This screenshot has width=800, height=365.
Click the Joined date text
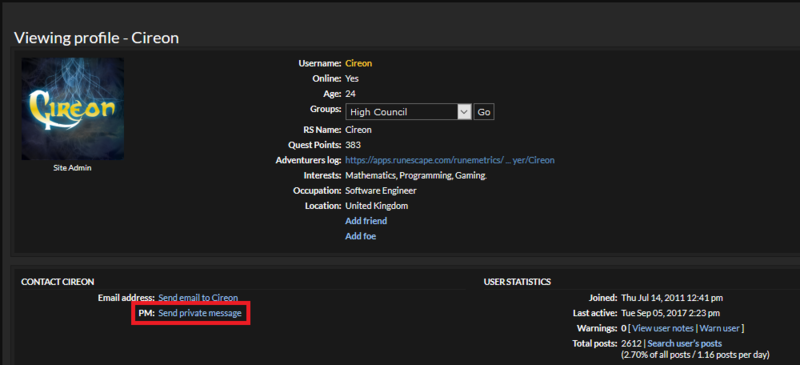672,298
